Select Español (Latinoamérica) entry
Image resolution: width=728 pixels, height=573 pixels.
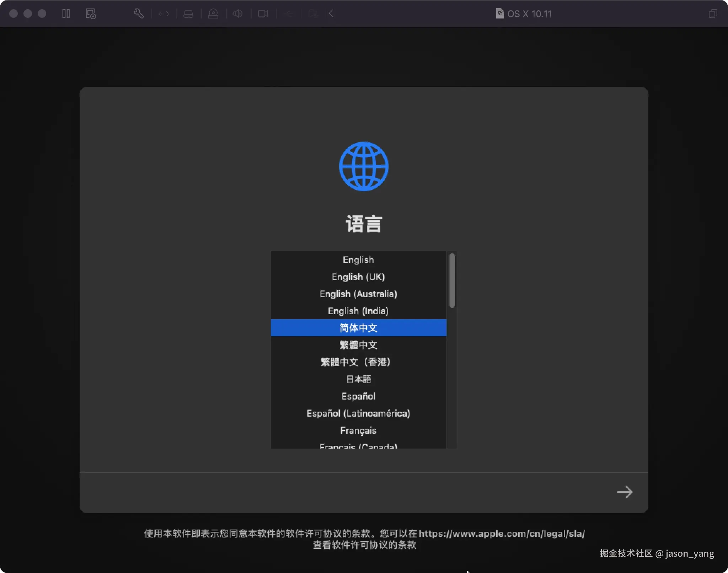358,413
